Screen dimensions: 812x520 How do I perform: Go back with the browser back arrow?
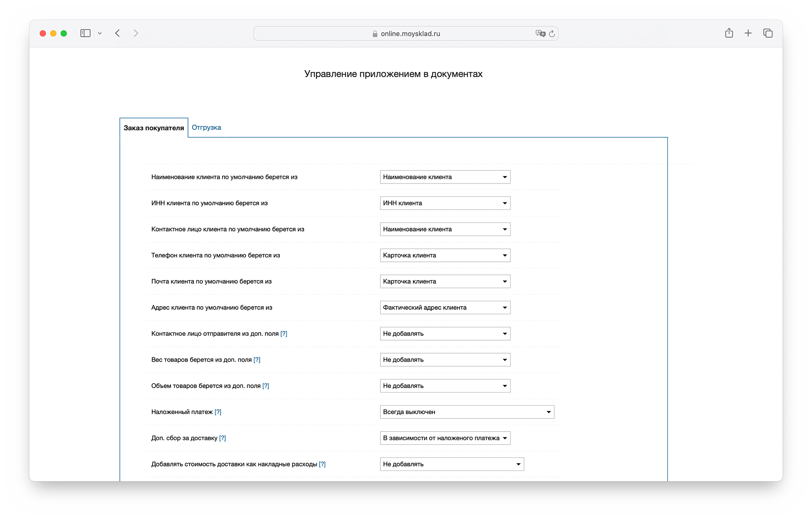(117, 33)
